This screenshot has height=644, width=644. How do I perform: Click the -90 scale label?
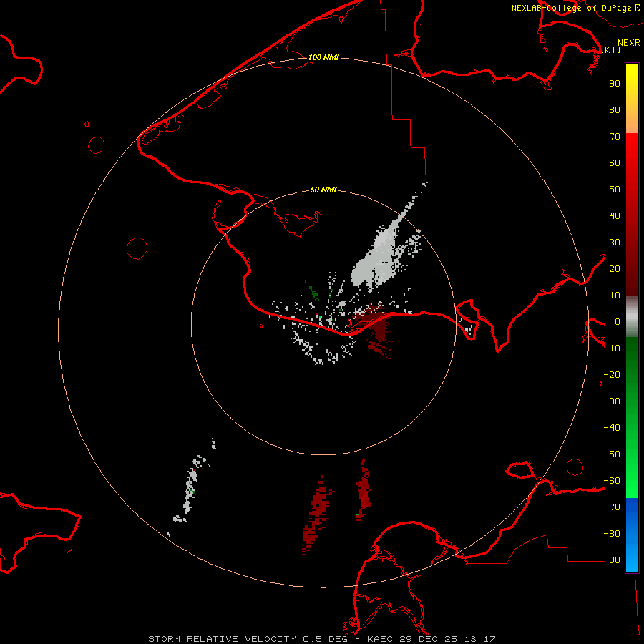(x=612, y=560)
